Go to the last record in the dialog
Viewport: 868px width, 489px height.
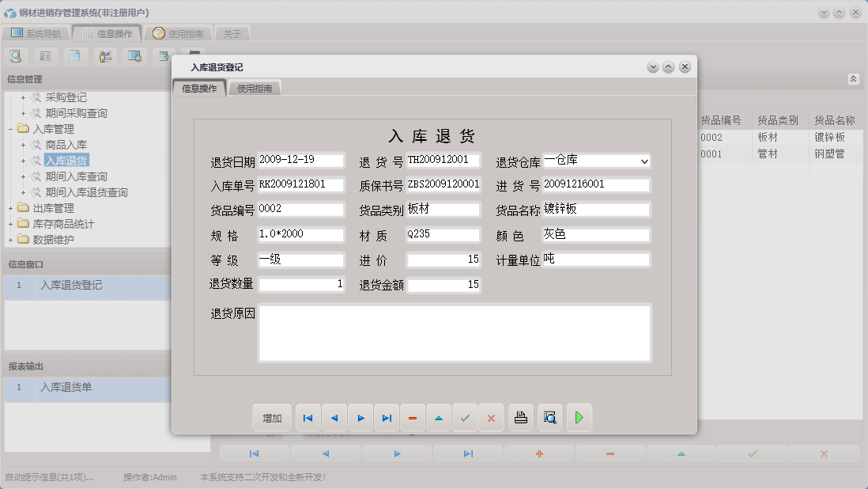tap(386, 417)
